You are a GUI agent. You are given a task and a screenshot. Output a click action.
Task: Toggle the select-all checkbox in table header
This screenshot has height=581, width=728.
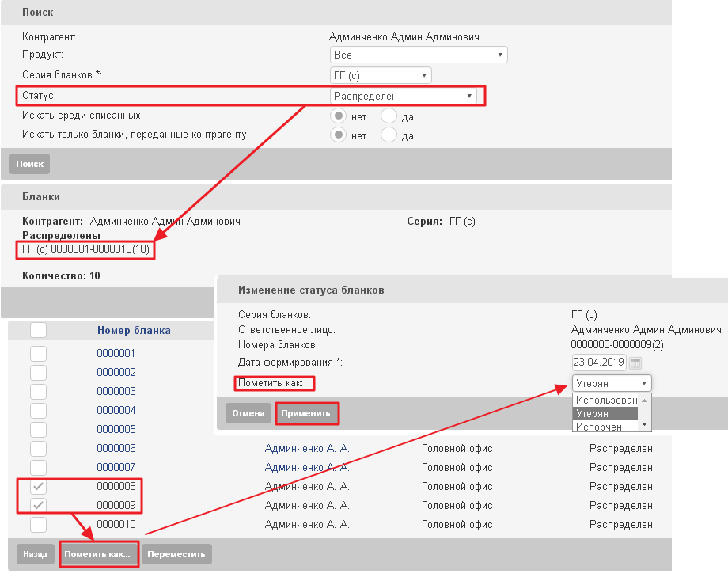39,330
